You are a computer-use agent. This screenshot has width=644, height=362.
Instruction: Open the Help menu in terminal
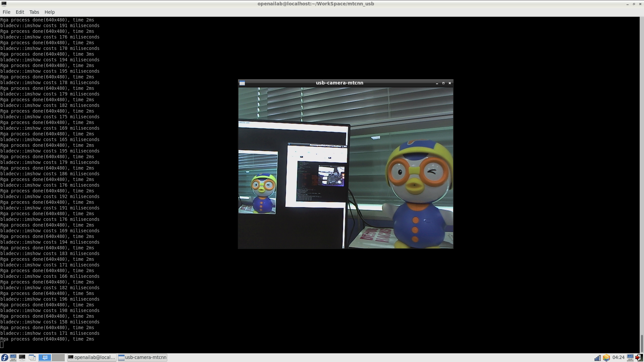(50, 12)
